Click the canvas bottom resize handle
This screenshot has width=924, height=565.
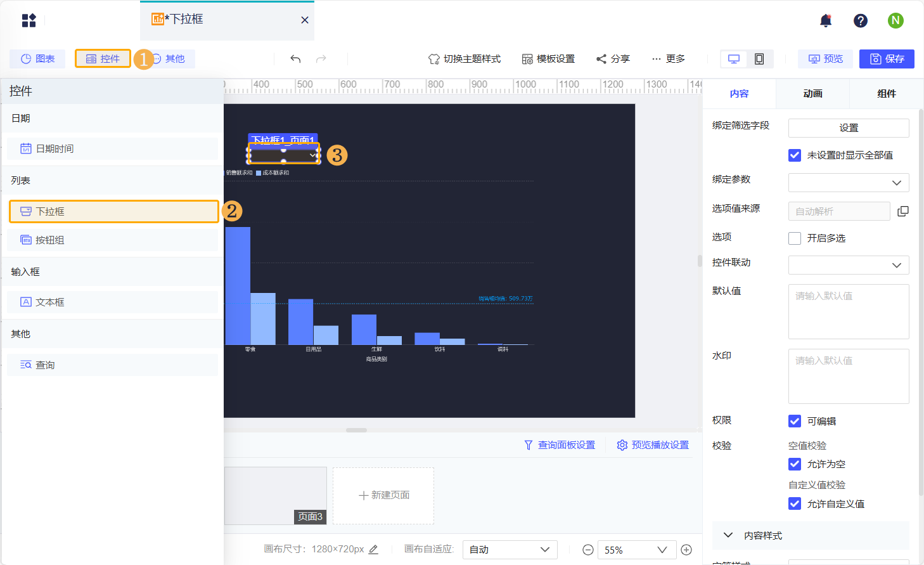356,430
